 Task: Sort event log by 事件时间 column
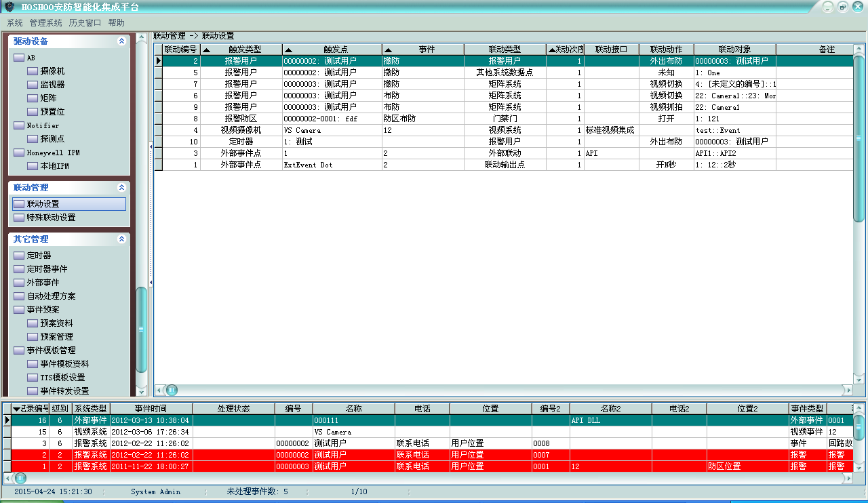tap(151, 409)
